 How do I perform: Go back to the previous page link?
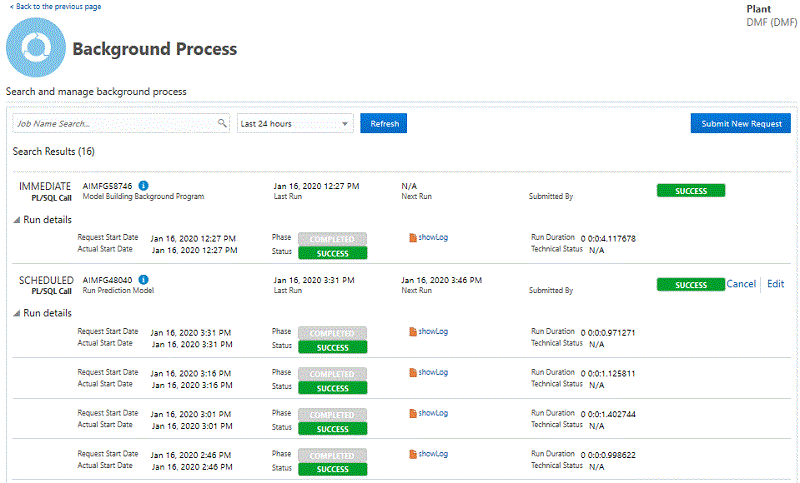pyautogui.click(x=55, y=6)
